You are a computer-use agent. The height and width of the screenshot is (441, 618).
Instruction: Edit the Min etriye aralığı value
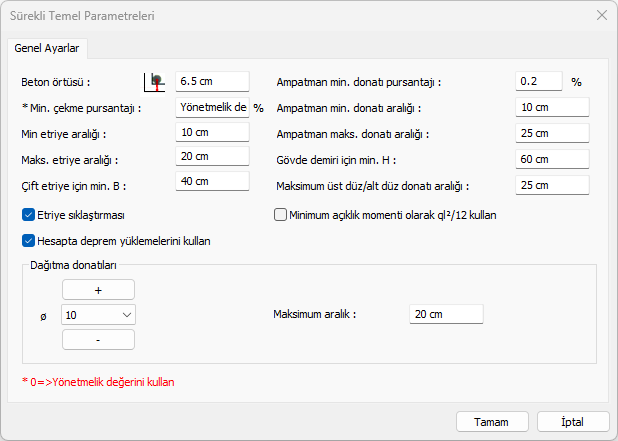(x=212, y=132)
